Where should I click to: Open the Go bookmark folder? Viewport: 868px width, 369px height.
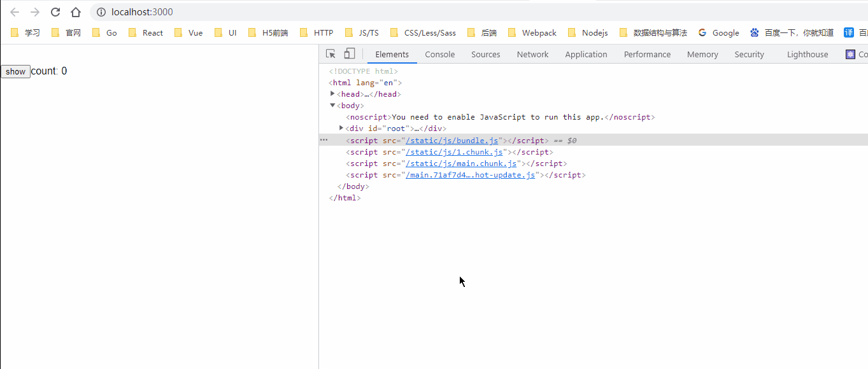coord(104,32)
